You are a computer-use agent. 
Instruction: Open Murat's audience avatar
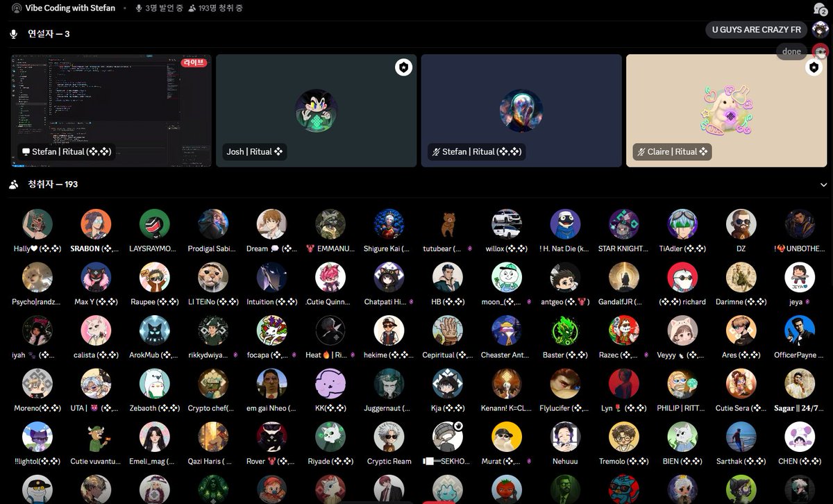coord(506,437)
